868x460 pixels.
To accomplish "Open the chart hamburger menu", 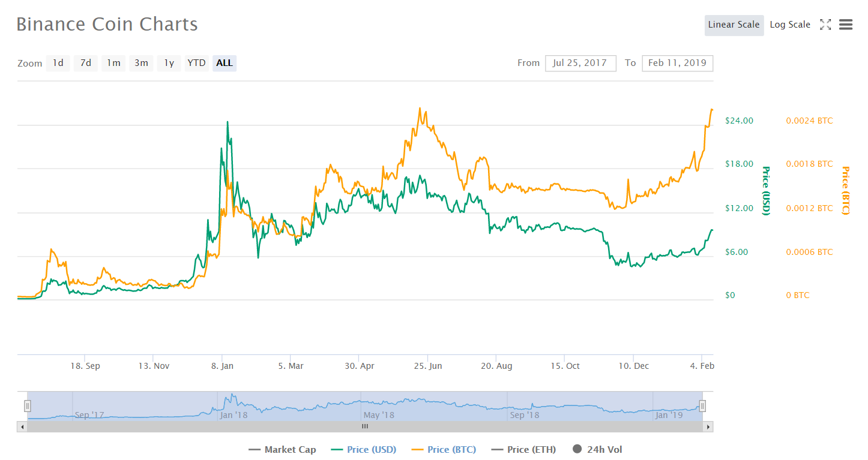I will tap(846, 25).
